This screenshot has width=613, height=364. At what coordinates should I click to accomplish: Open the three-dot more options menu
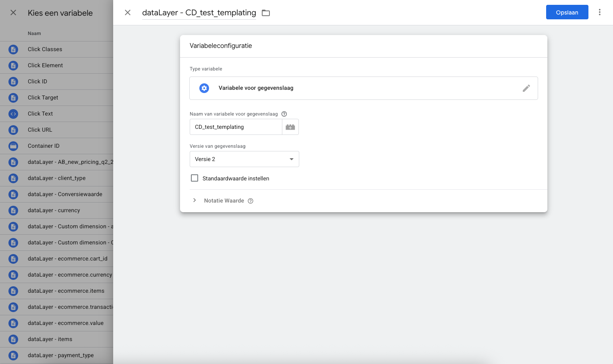coord(600,12)
